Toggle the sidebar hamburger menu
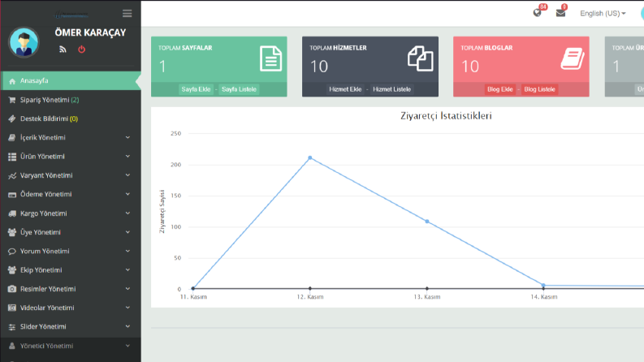The image size is (644, 362). 128,14
